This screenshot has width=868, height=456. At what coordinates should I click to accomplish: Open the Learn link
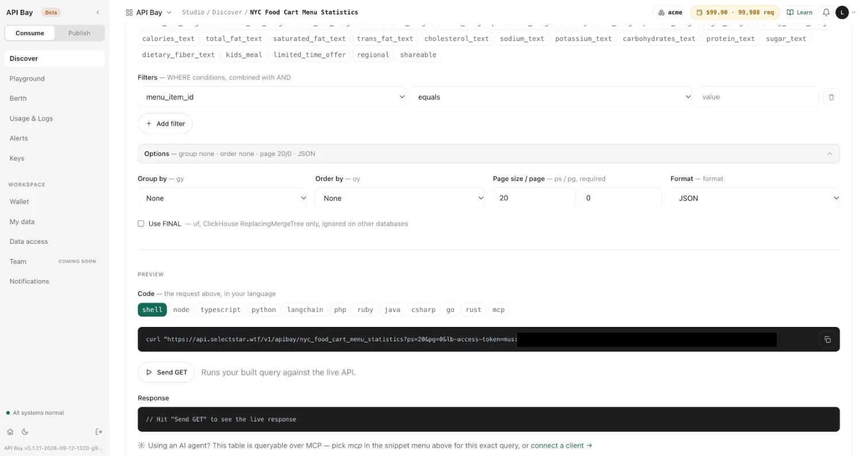click(x=799, y=12)
